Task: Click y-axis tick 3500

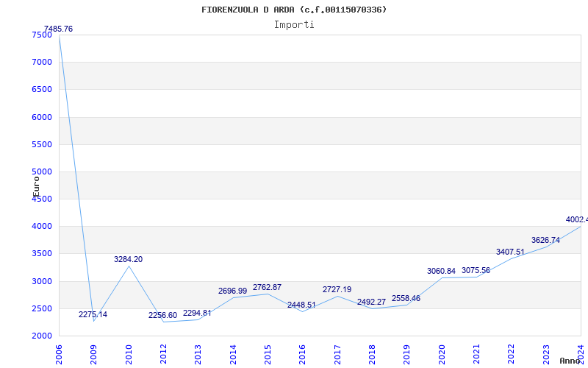Action: 42,254
